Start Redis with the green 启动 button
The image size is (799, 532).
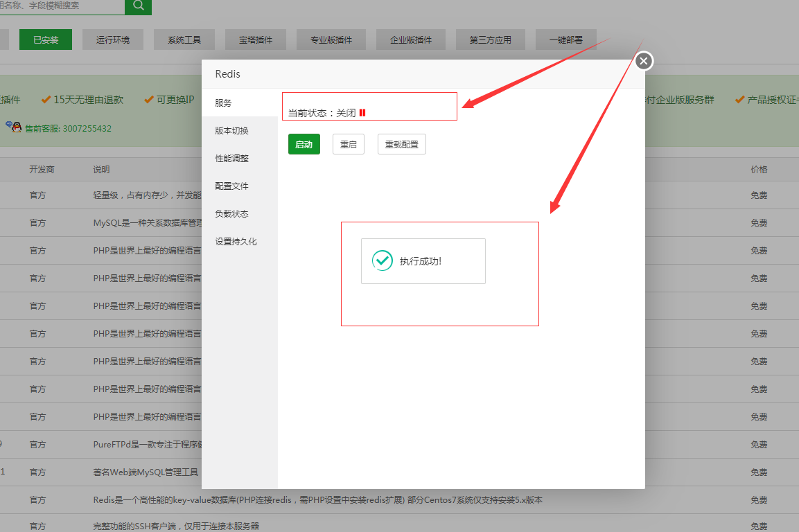coord(304,144)
